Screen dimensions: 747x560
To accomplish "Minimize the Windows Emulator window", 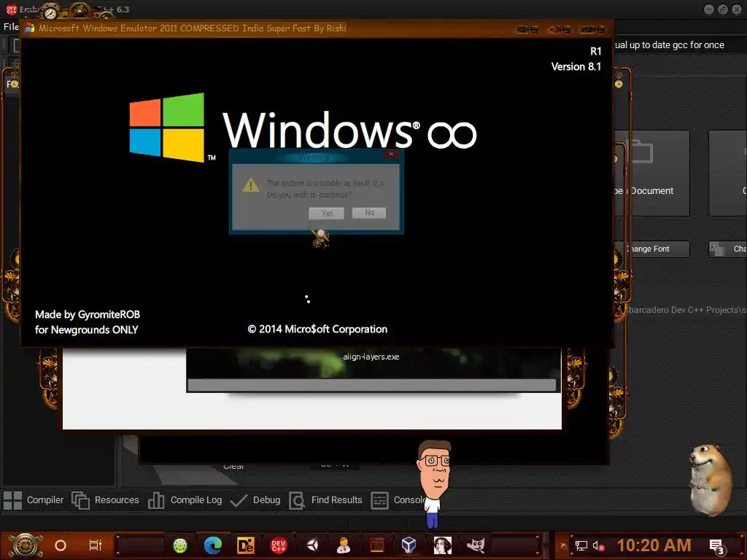I will (x=527, y=29).
